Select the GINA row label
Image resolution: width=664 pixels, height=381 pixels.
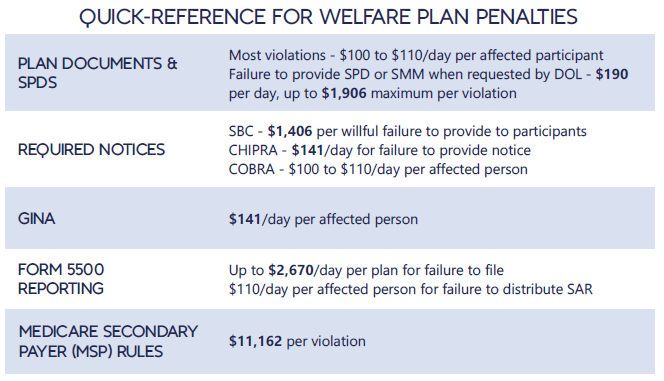click(36, 219)
